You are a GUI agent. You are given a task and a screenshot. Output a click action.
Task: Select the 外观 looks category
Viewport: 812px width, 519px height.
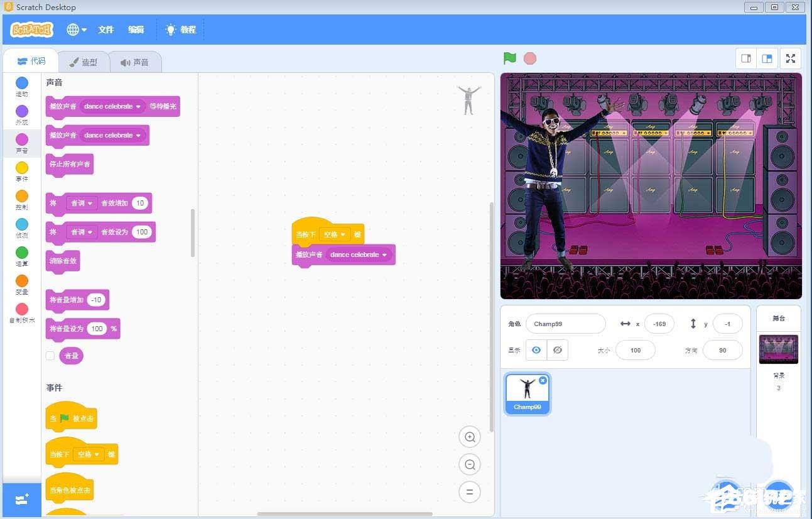(22, 115)
